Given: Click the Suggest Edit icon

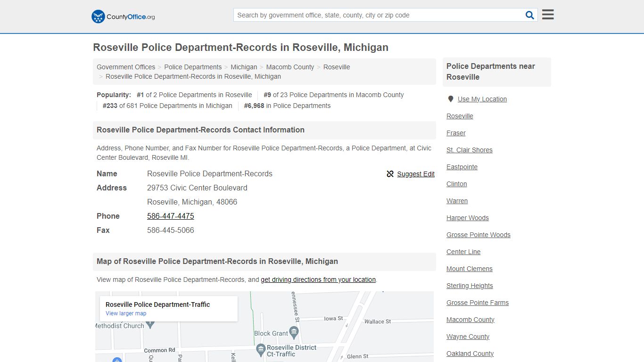Looking at the screenshot, I should coord(390,174).
